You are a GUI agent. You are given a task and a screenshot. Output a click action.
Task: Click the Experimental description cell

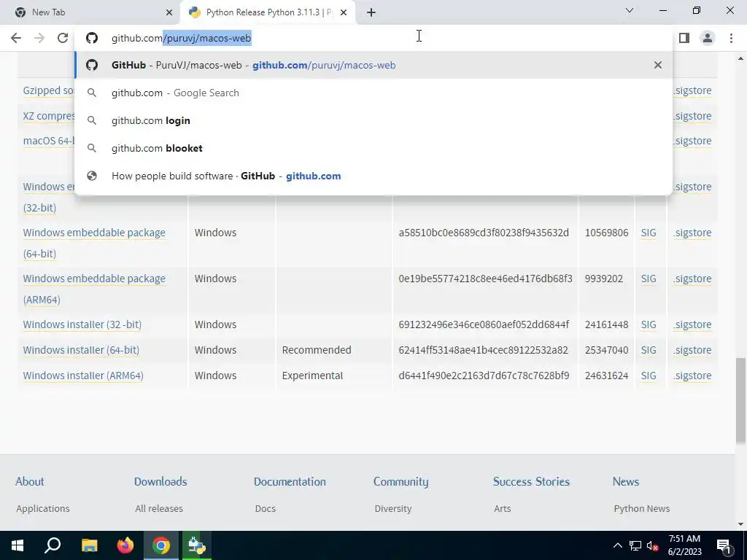(x=312, y=376)
